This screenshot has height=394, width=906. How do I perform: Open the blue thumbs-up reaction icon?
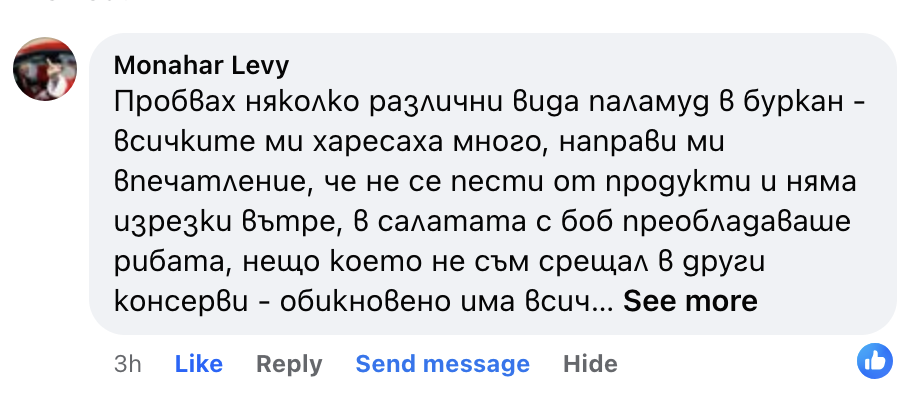click(x=875, y=361)
